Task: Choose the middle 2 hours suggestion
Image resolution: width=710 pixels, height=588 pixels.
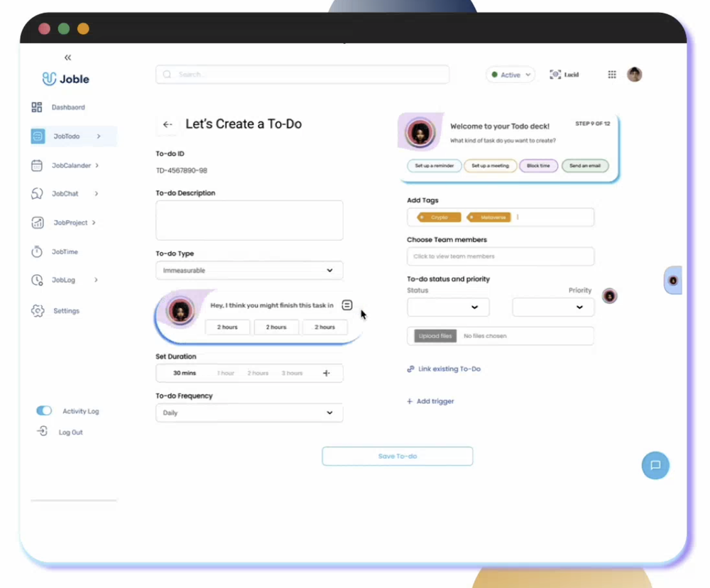Action: pos(276,327)
